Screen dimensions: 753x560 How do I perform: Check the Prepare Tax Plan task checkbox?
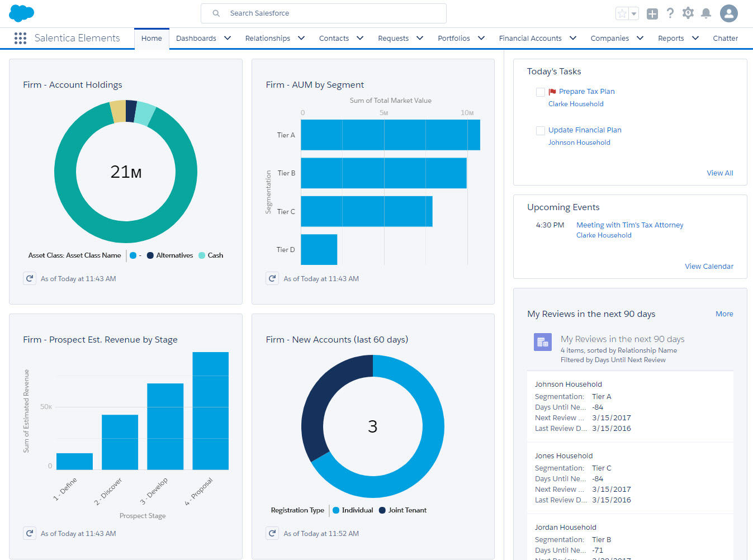click(x=541, y=92)
